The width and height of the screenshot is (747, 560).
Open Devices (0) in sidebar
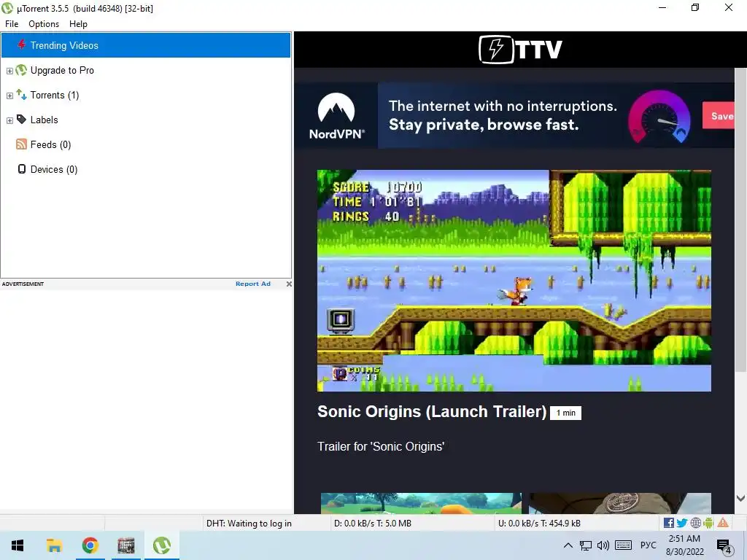[54, 169]
